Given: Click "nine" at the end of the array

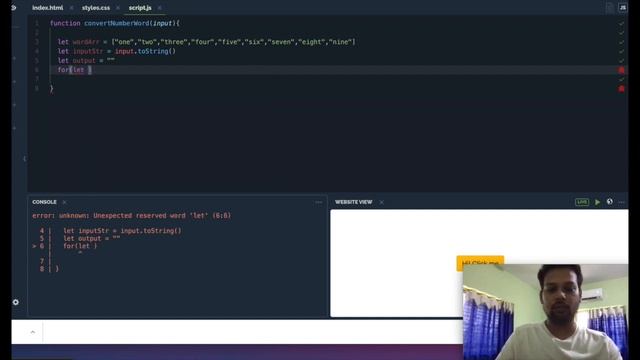Looking at the screenshot, I should [340, 42].
